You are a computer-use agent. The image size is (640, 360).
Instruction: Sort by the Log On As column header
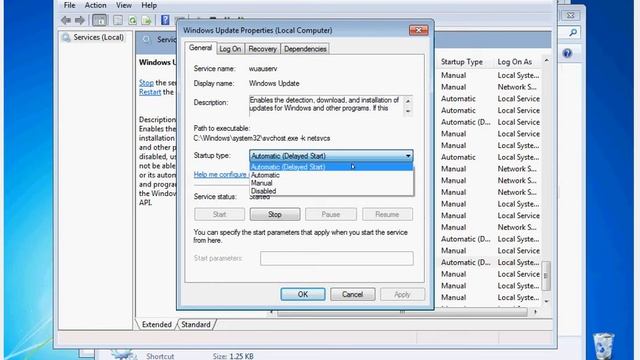515,62
